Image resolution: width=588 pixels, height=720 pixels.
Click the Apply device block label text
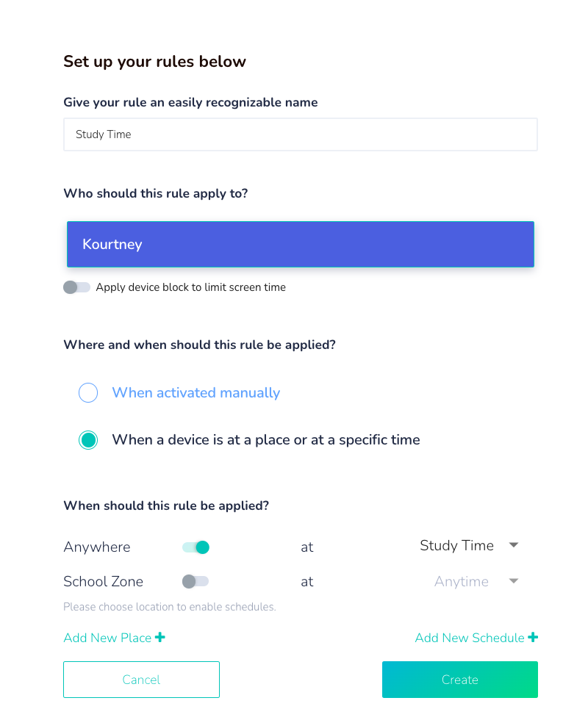click(190, 287)
